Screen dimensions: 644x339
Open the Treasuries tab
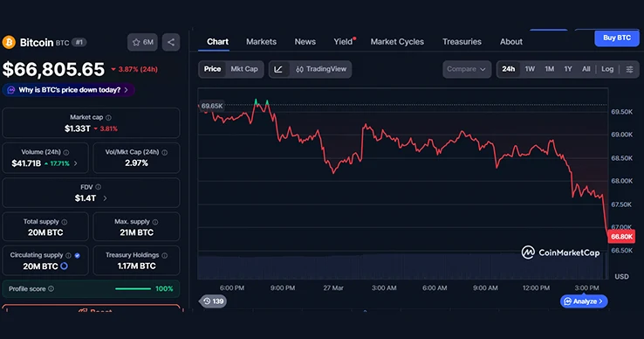coord(462,42)
